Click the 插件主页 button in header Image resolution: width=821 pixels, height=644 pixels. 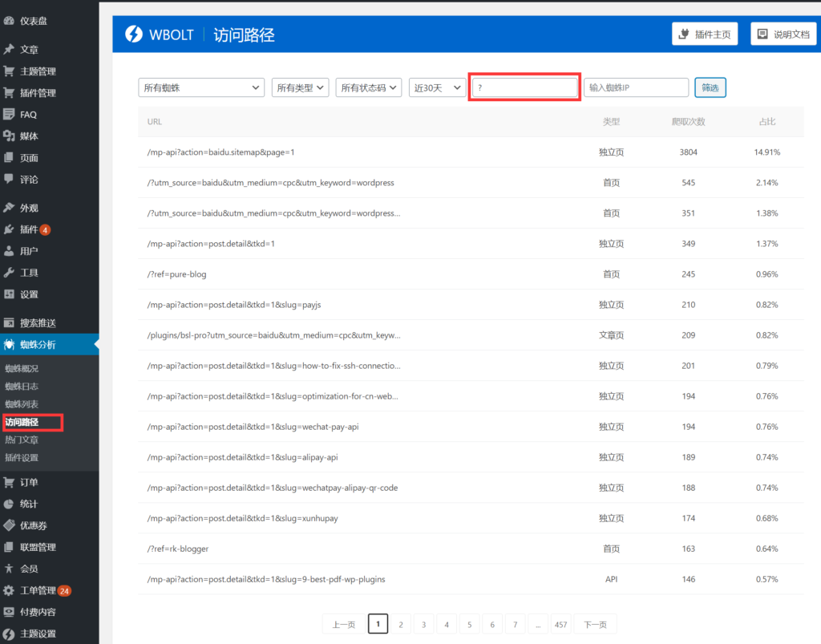point(705,34)
